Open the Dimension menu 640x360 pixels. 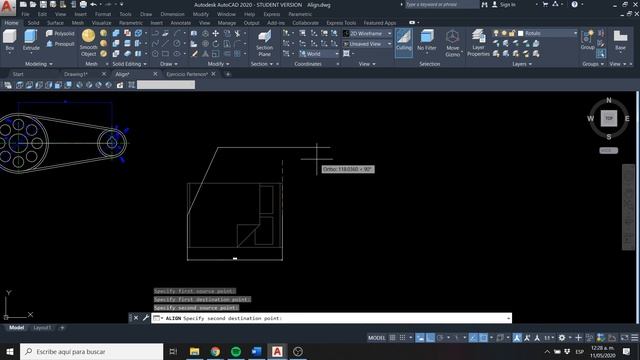click(x=172, y=14)
